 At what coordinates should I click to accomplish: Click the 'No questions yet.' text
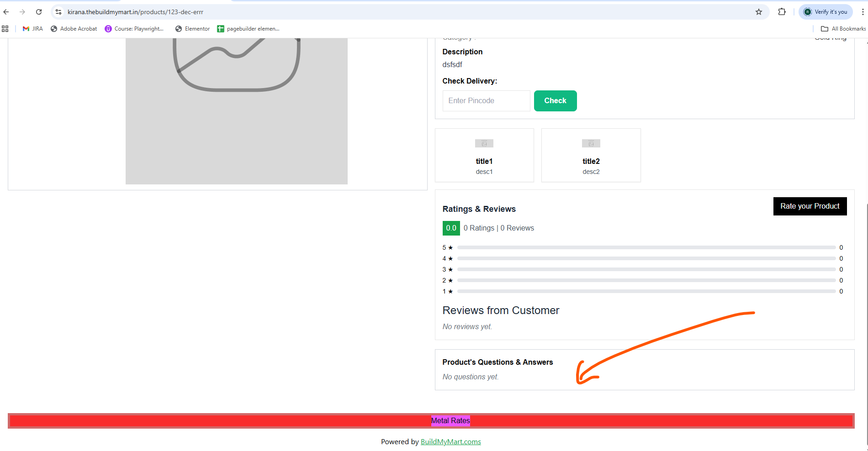pyautogui.click(x=471, y=377)
